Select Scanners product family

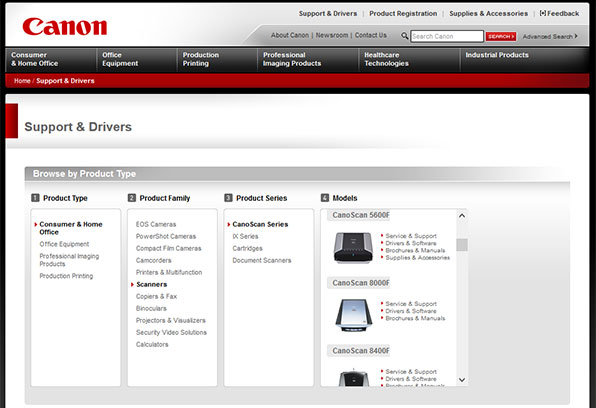click(x=152, y=284)
